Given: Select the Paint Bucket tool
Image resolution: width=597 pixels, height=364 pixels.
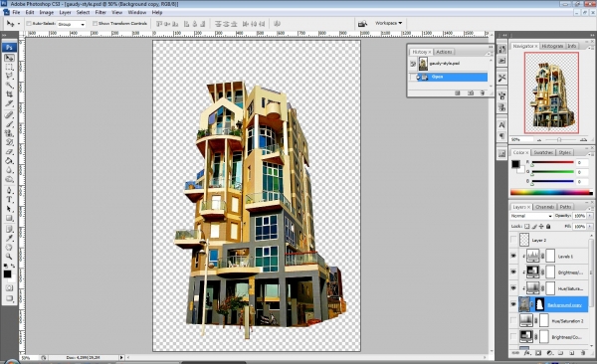Looking at the screenshot, I should point(9,161).
